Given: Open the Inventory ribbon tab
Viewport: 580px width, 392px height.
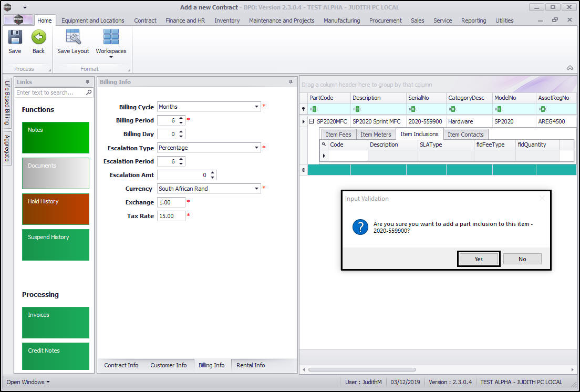Looking at the screenshot, I should 227,20.
